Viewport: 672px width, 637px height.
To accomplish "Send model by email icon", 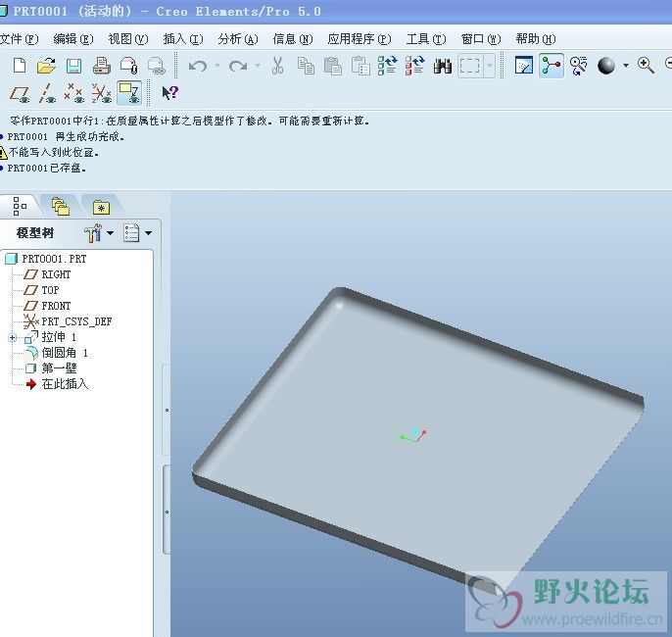I will coord(128,66).
